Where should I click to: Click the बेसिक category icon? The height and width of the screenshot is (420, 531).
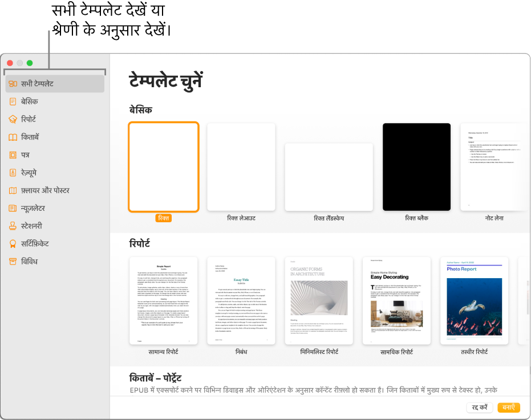13,101
